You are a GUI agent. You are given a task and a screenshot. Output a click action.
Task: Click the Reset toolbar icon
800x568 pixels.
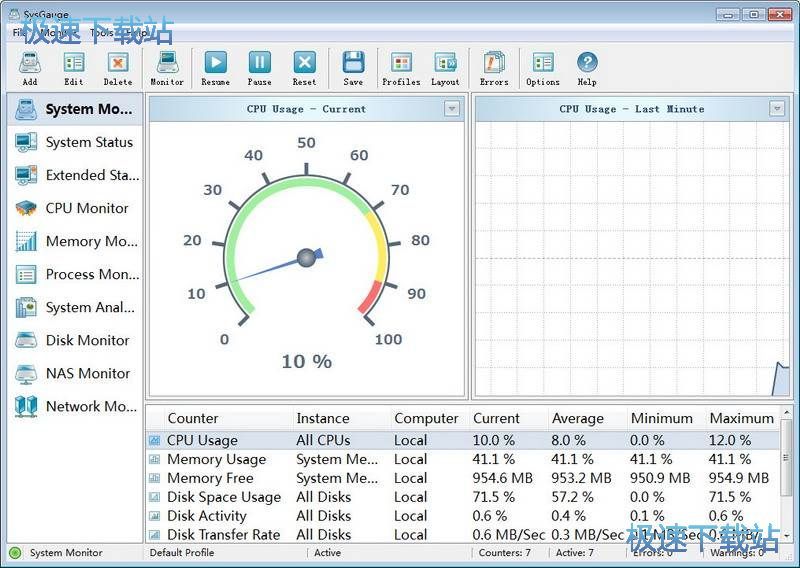coord(304,64)
